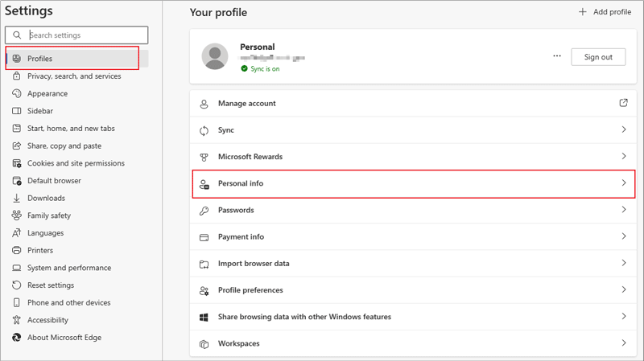Click the Manage account link text

247,104
